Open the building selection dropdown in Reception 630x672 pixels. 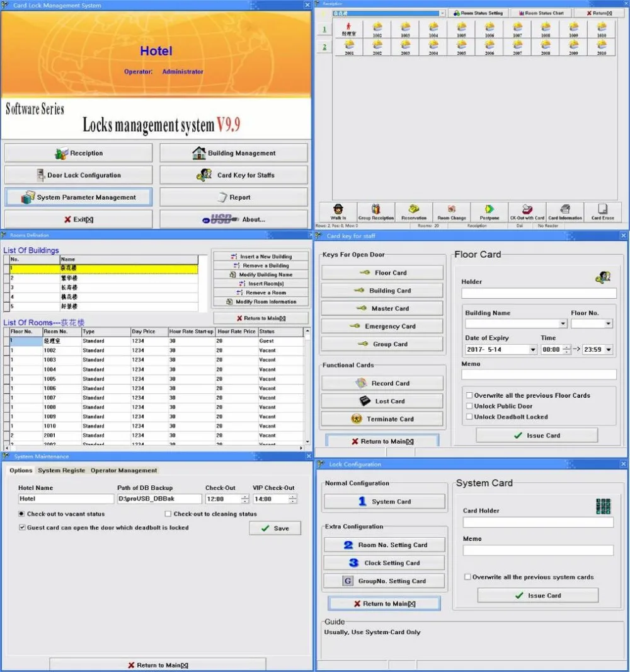pos(441,13)
